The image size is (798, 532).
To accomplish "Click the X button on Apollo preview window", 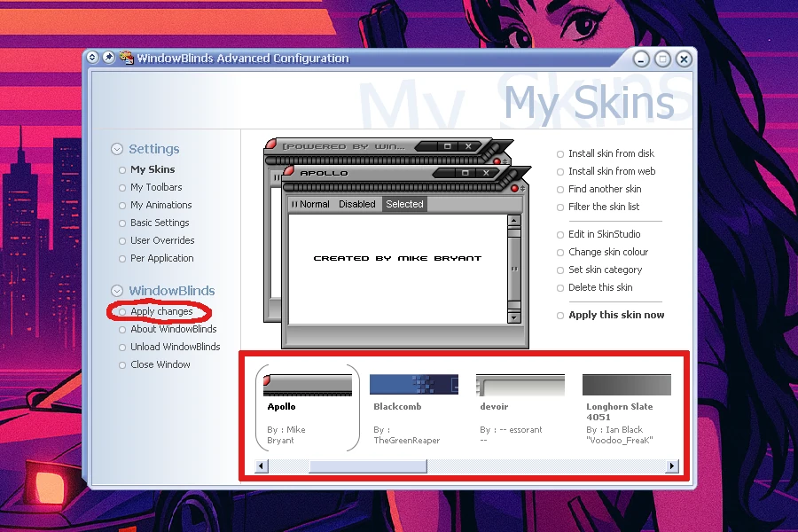I will 486,173.
